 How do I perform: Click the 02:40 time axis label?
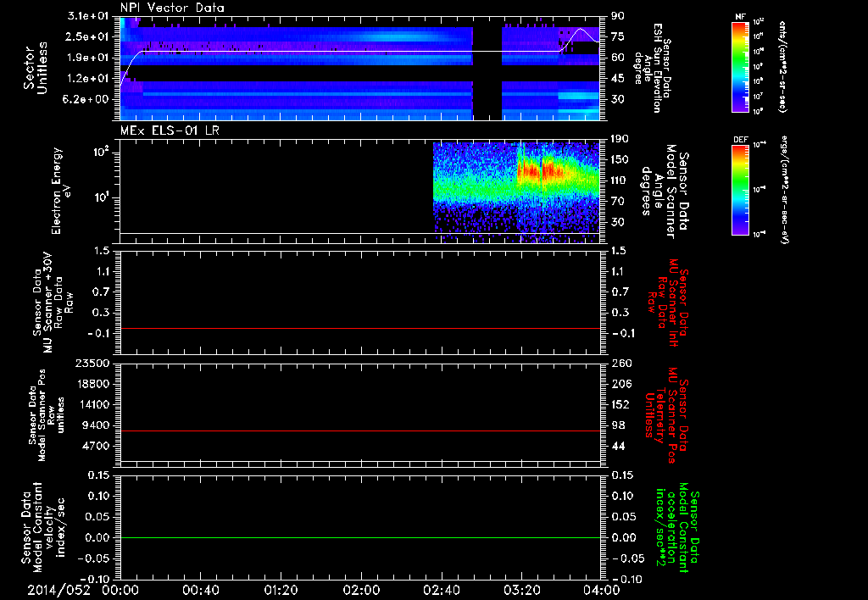pyautogui.click(x=441, y=590)
